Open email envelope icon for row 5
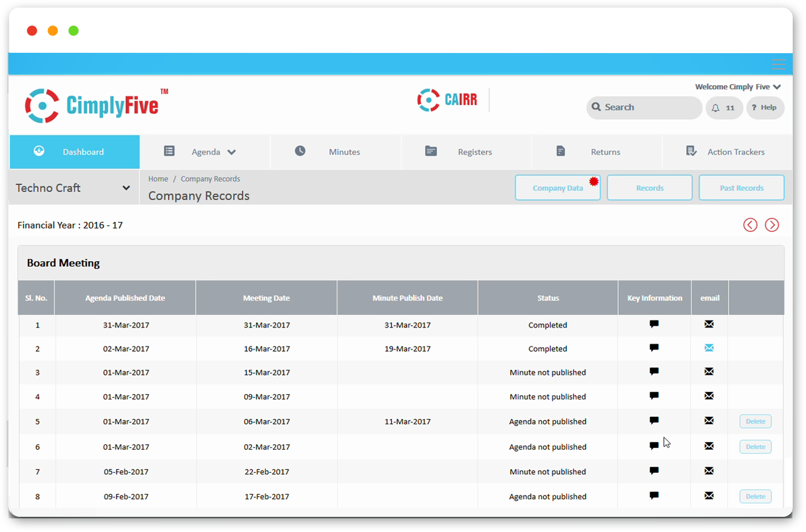The image size is (806, 532). 709,420
